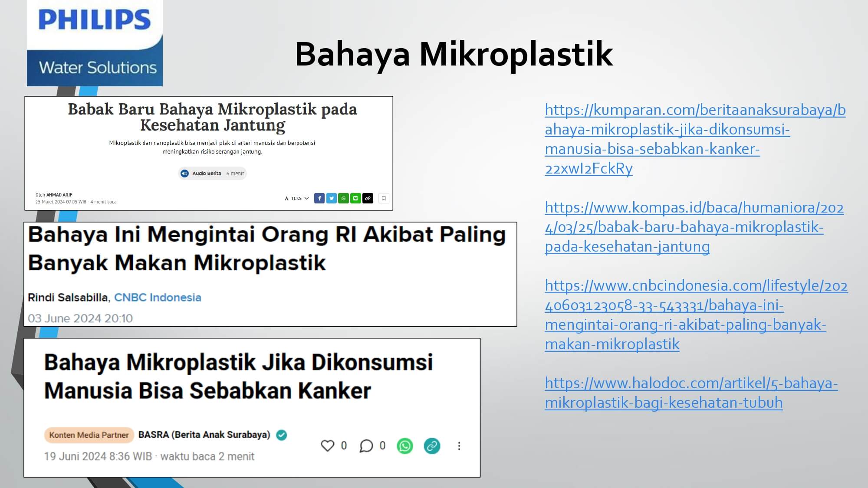Image resolution: width=868 pixels, height=488 pixels.
Task: Like the Kumparan article with heart icon
Action: click(328, 445)
